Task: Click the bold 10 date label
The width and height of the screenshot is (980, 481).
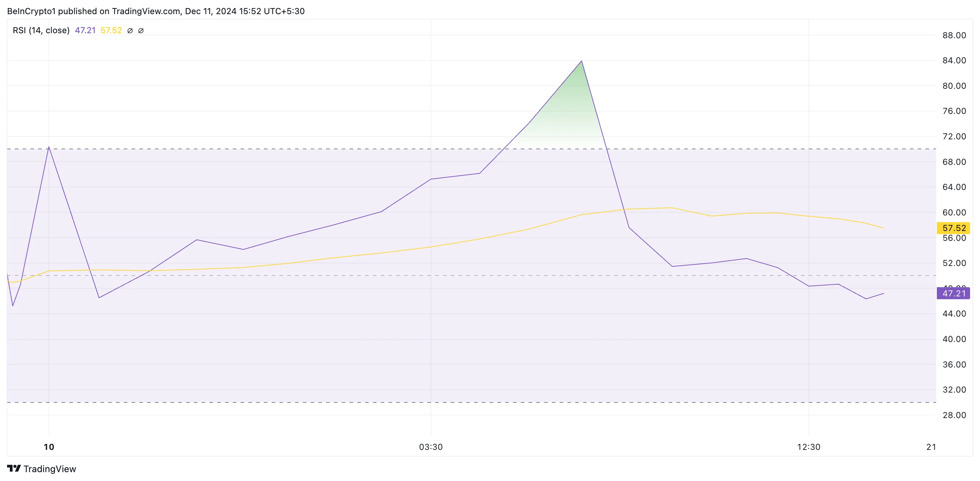Action: tap(49, 447)
